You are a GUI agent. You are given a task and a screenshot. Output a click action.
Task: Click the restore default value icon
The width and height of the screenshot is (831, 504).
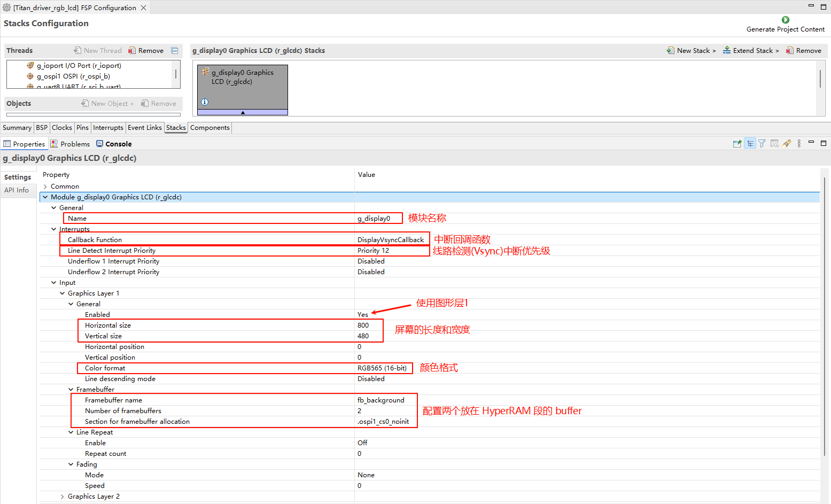[x=774, y=144]
